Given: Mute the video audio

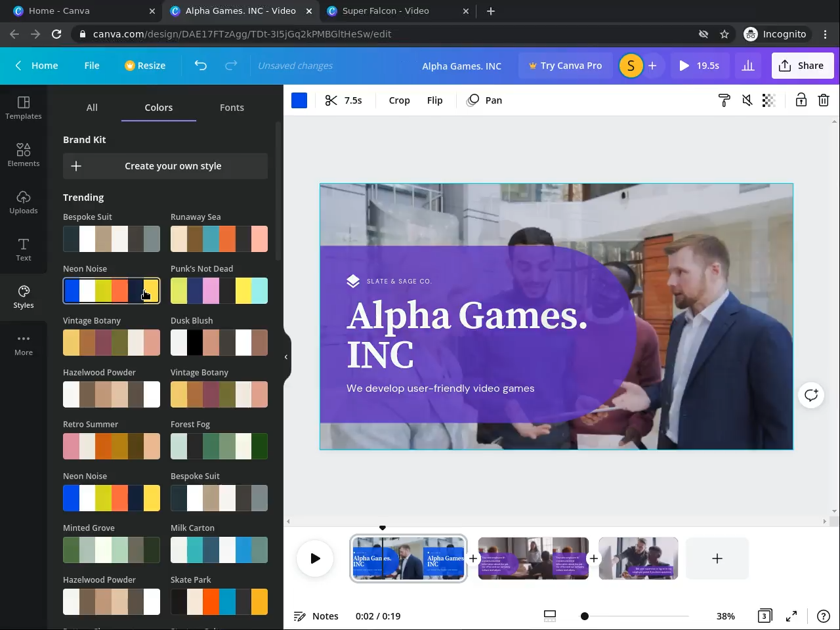Looking at the screenshot, I should point(747,100).
